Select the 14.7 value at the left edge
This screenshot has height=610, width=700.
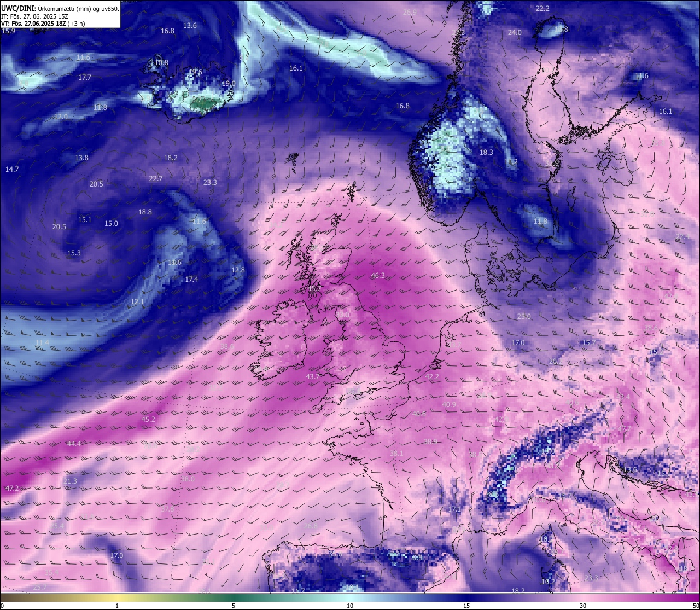(12, 170)
